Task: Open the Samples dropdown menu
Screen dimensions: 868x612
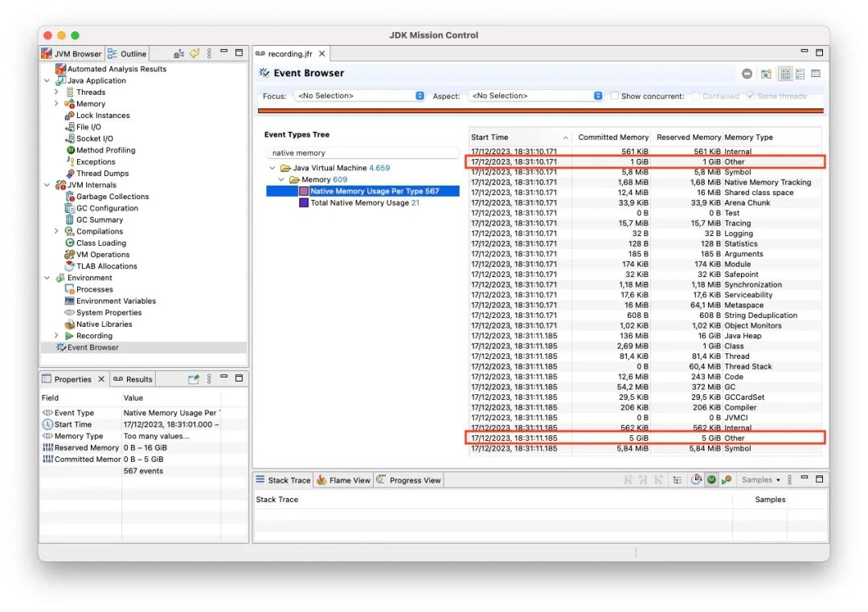Action: [x=760, y=479]
